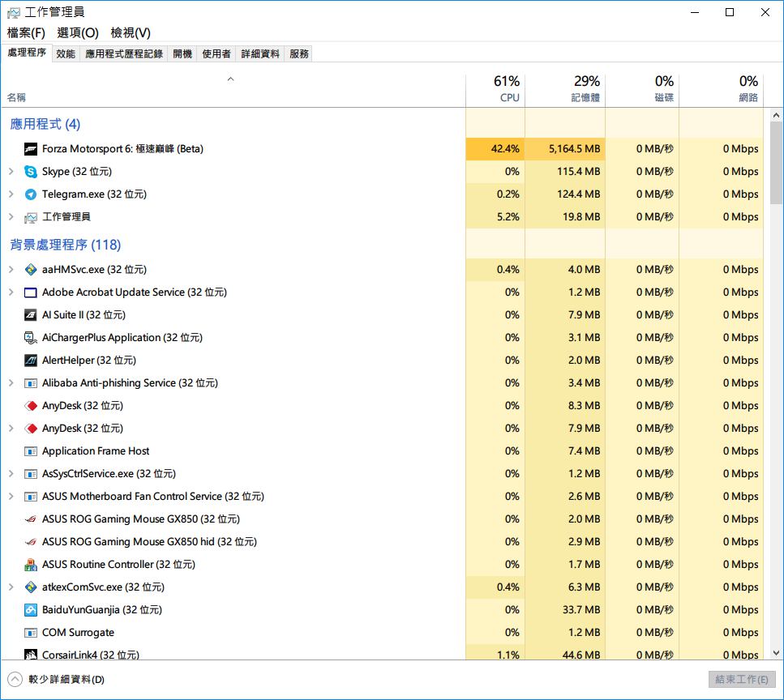Open the 檔案(F) menu

(x=26, y=33)
